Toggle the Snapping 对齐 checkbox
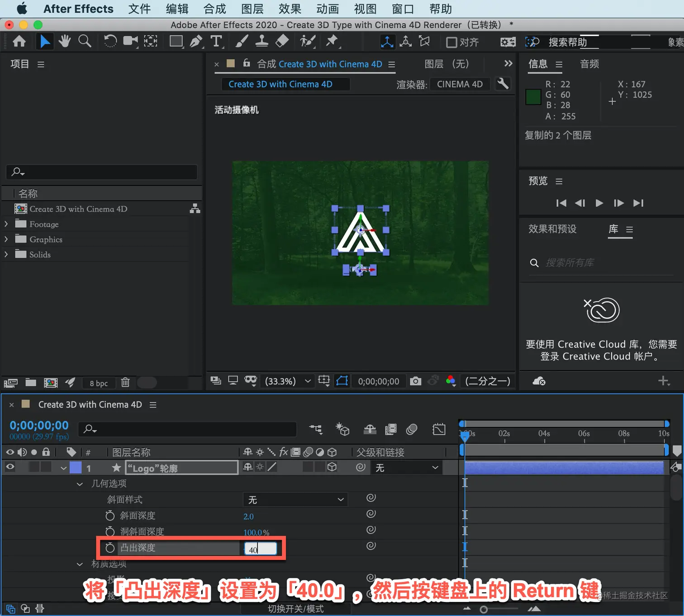Image resolution: width=684 pixels, height=616 pixels. [451, 42]
